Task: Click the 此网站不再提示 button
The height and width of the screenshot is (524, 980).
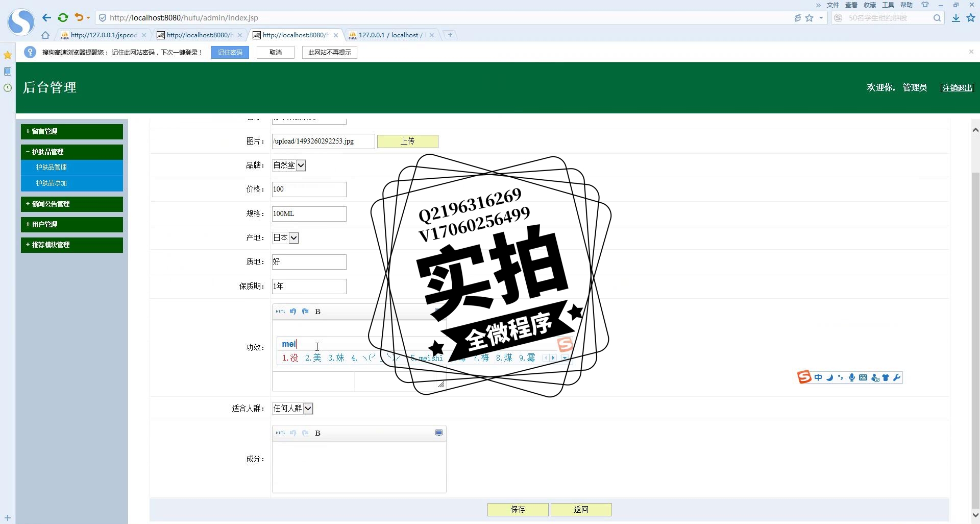Action: point(330,53)
